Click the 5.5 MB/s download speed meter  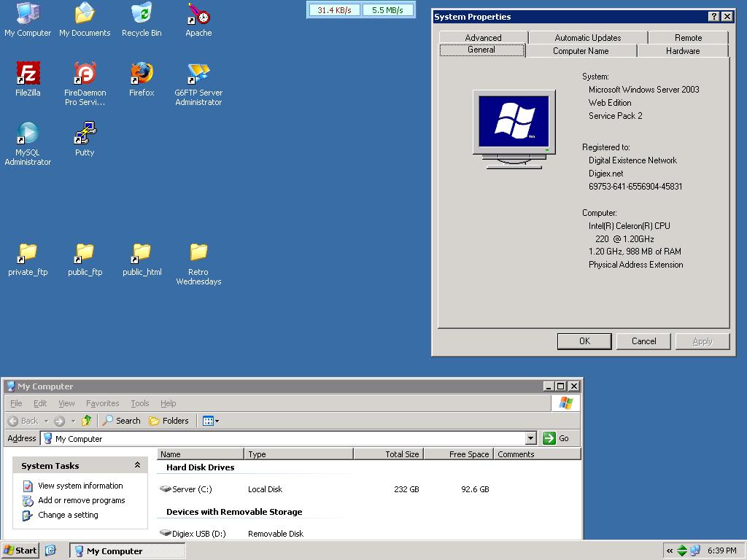click(387, 10)
